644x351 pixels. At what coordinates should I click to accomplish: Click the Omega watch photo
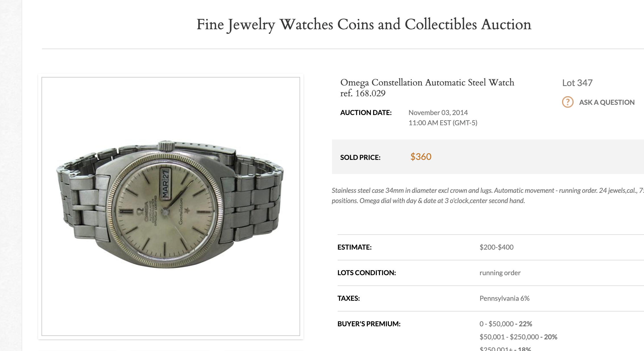tap(170, 204)
